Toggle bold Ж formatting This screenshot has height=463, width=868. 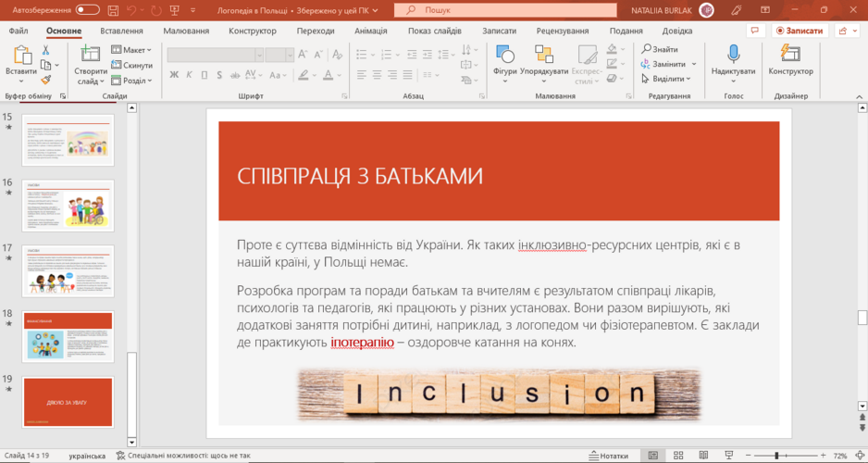click(x=174, y=75)
